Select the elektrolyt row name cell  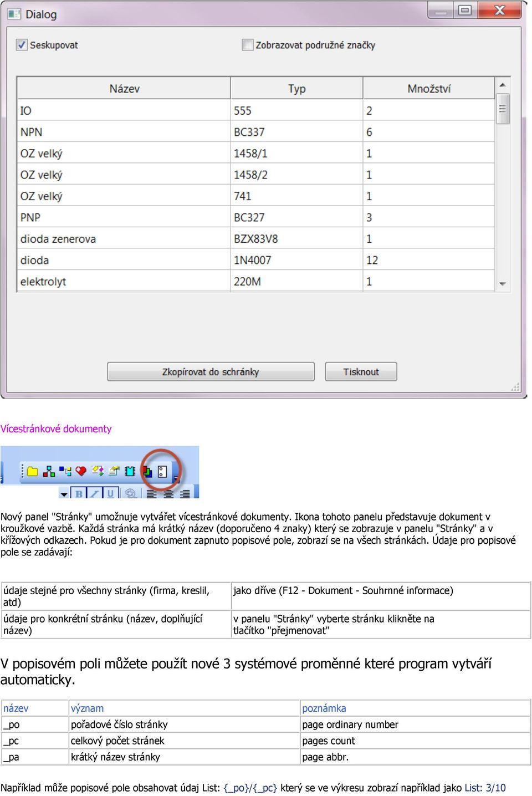124,281
